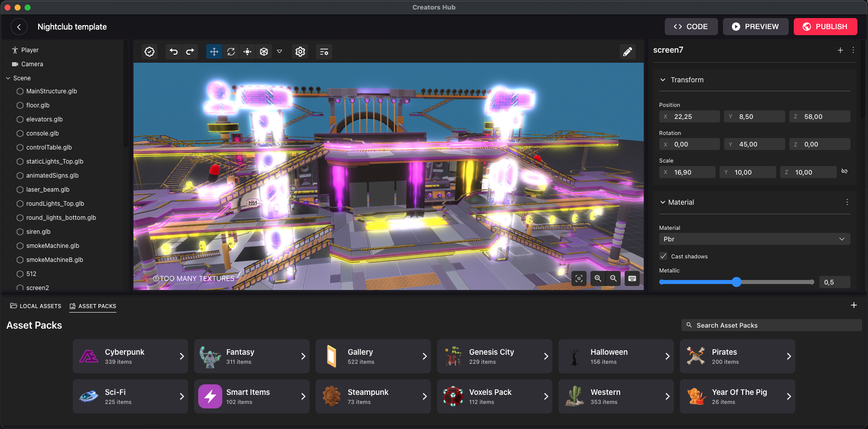Screen dimensions: 868x429
Task: Click the Publish button
Action: [x=825, y=27]
